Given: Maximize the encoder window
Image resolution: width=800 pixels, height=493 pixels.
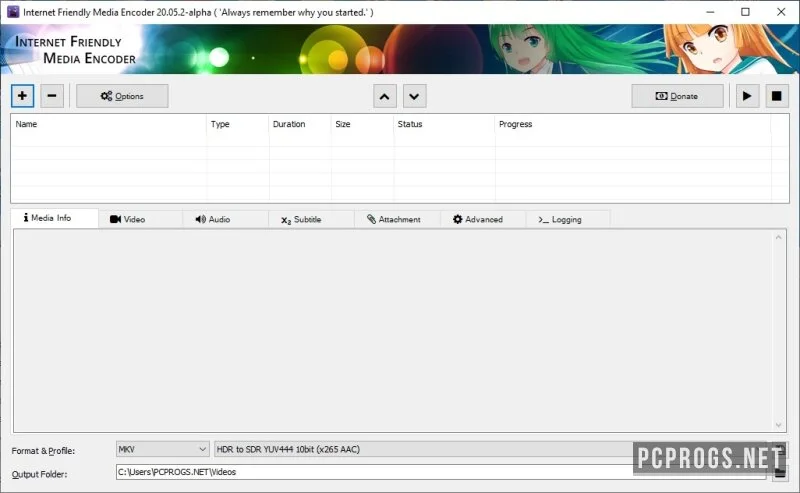Looking at the screenshot, I should point(745,12).
